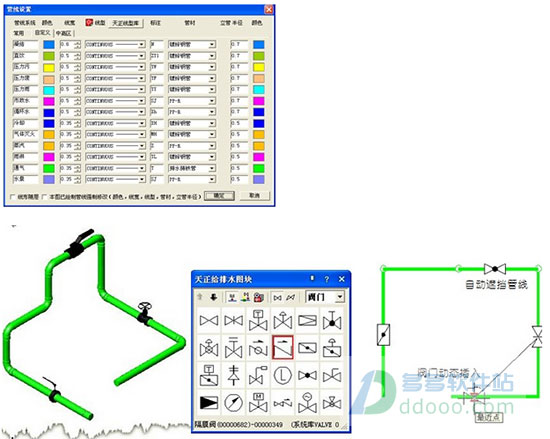Open linetype dropdown in the yellow row

click(141, 67)
